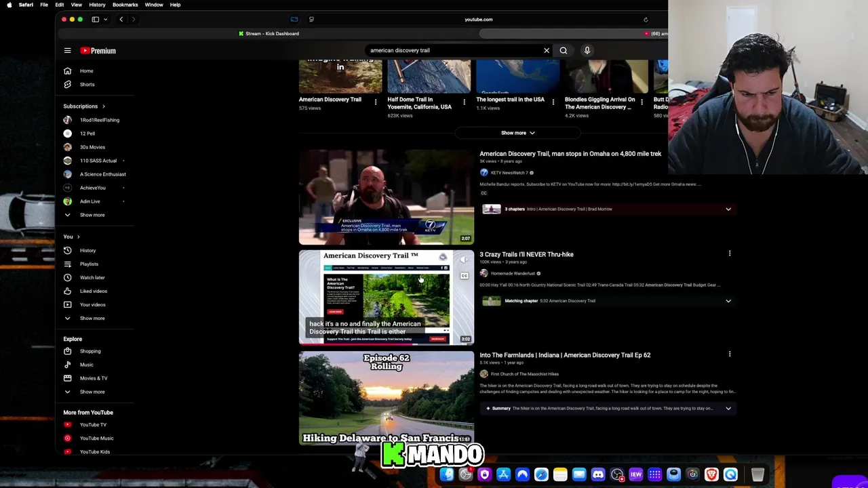Switch to the Stream - Kick Dashboard tab
868x488 pixels.
click(269, 33)
